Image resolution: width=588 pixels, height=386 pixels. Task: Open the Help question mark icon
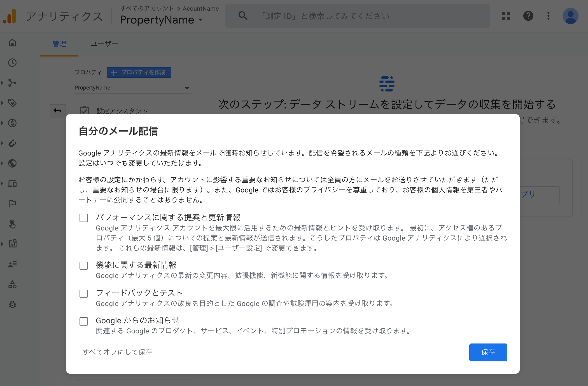(x=528, y=16)
